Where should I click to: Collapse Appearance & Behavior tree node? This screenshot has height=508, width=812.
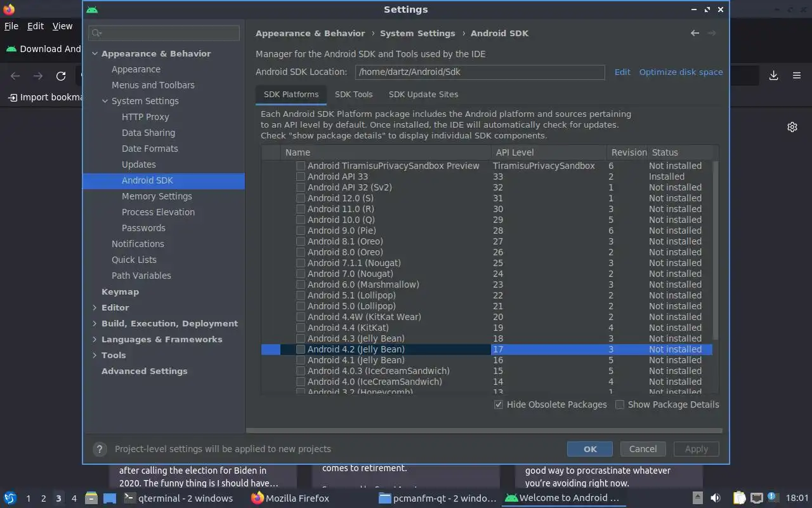tap(95, 53)
